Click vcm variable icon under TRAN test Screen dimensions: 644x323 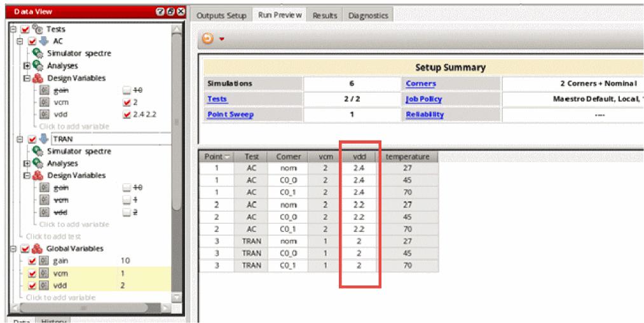[45, 200]
